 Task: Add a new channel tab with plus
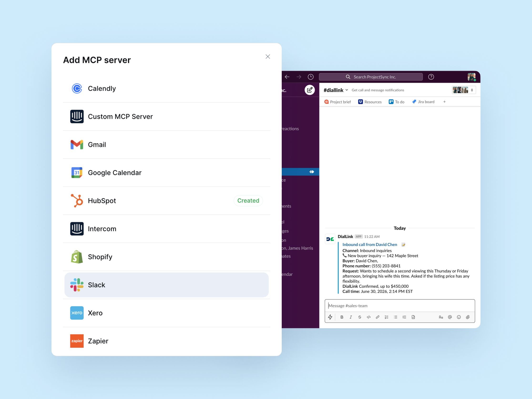[445, 102]
